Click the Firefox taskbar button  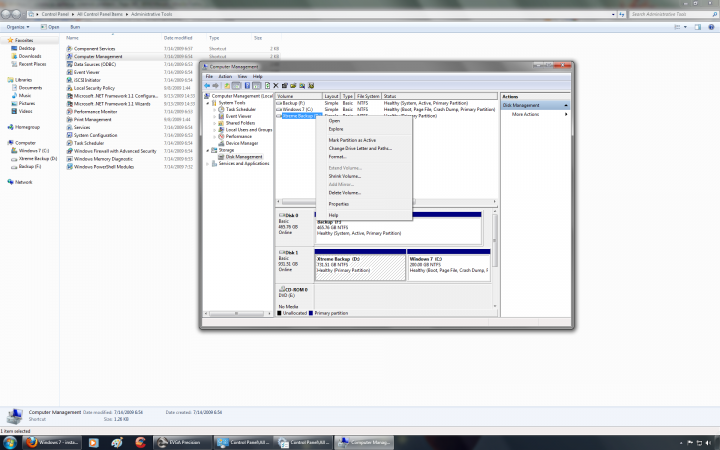click(52, 442)
